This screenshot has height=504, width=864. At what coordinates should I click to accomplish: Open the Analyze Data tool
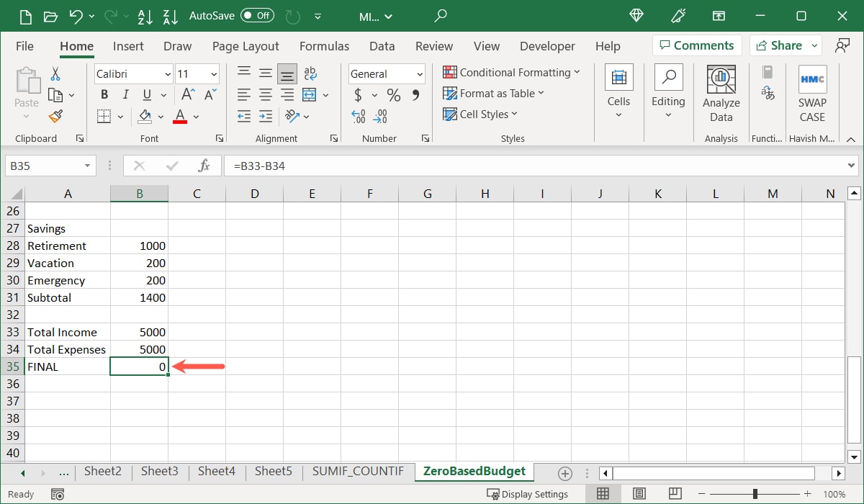click(x=721, y=94)
